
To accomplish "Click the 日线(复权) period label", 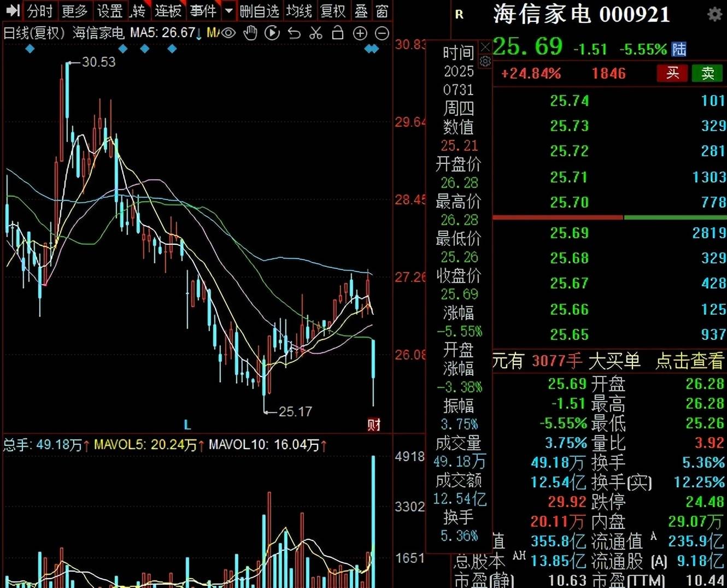I will [x=33, y=33].
